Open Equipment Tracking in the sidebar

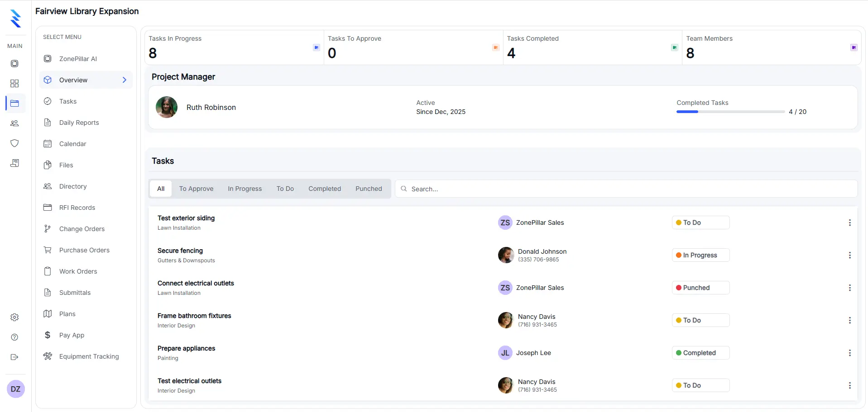pos(89,356)
